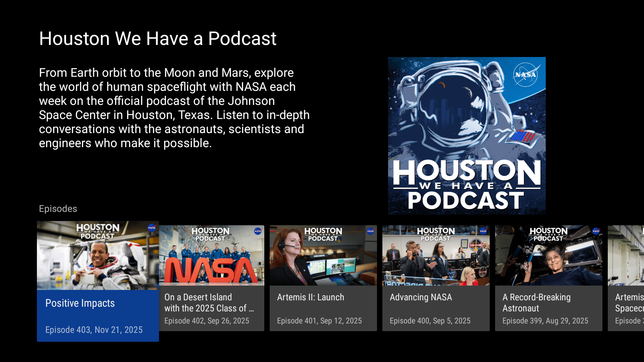Click the NASA badge on the Record-Breaking Astronaut thumbnail
644x362 pixels.
click(x=596, y=231)
